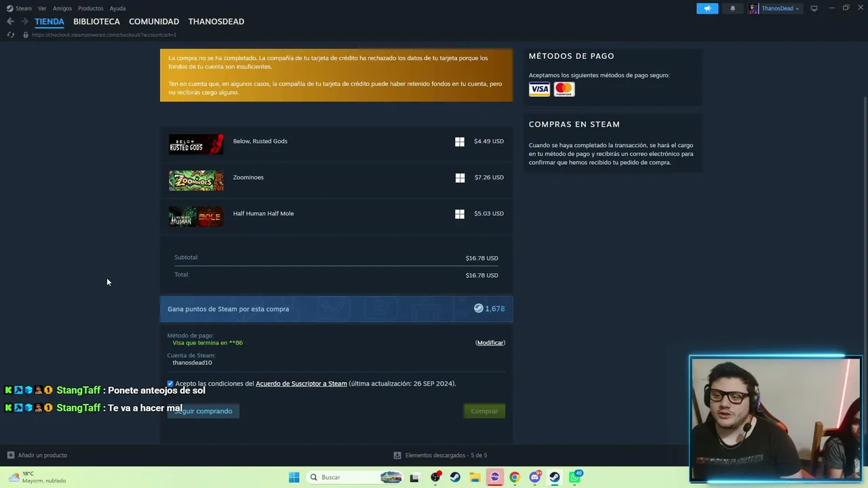Open the Steam menu
Image resolution: width=868 pixels, height=488 pixels.
coord(24,8)
